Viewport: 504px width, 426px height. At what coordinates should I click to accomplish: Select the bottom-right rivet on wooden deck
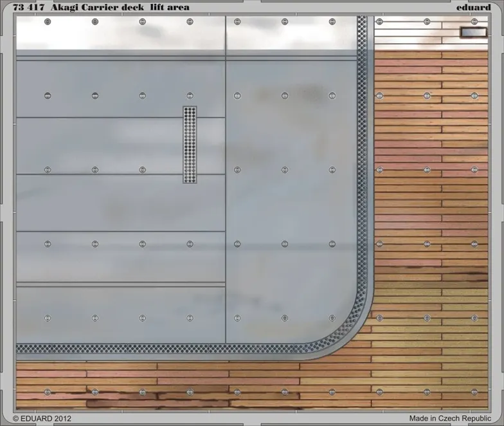(474, 391)
